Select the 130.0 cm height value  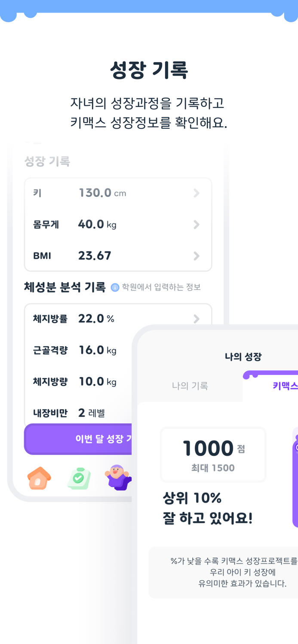[x=97, y=193]
